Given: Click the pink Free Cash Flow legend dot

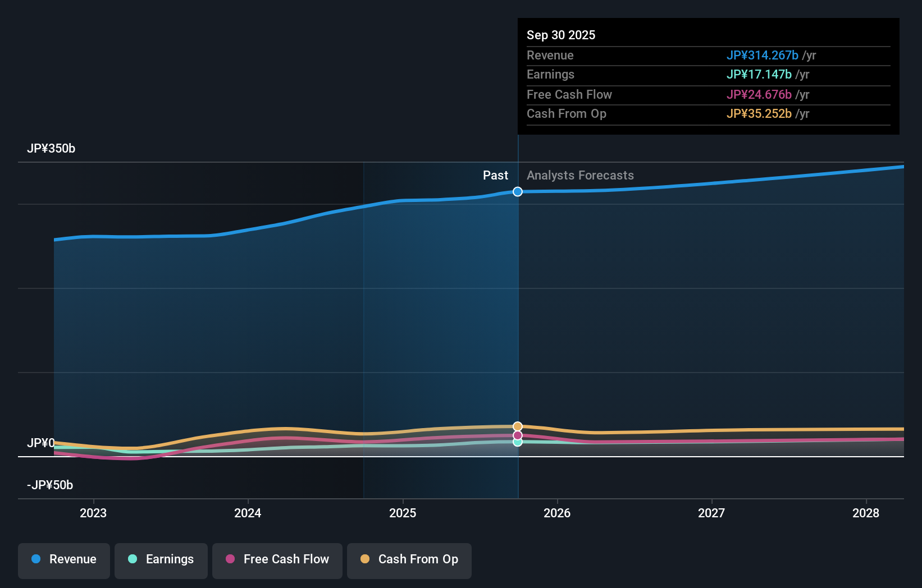Looking at the screenshot, I should pyautogui.click(x=231, y=559).
